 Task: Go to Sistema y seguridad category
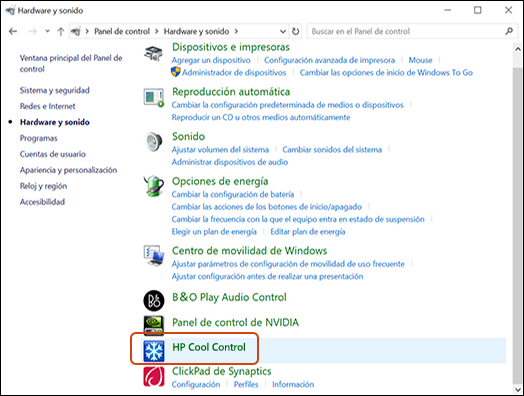54,90
